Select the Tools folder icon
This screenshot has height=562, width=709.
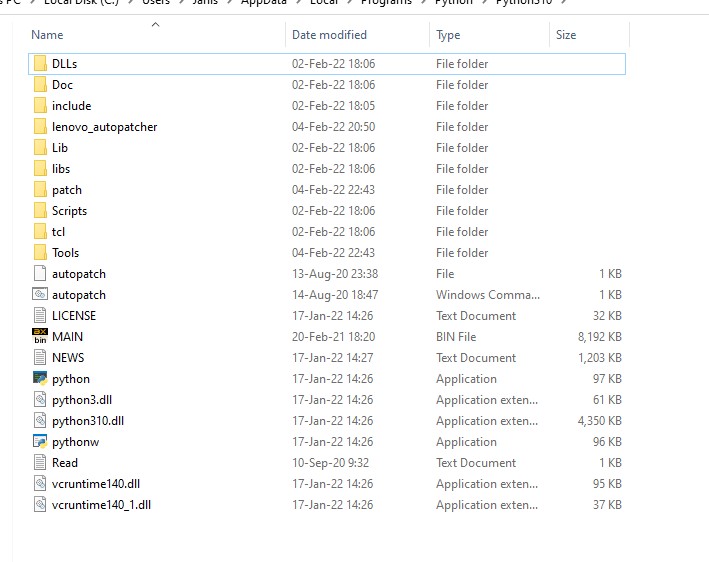[40, 253]
